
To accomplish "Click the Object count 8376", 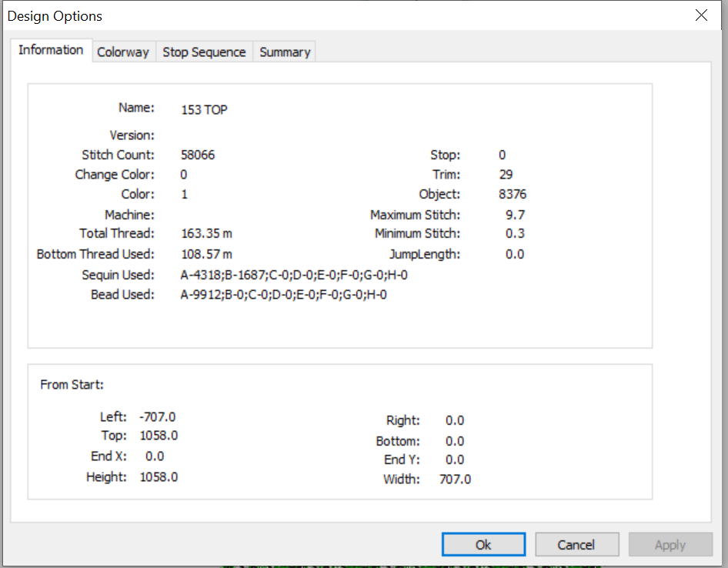I will click(x=513, y=194).
